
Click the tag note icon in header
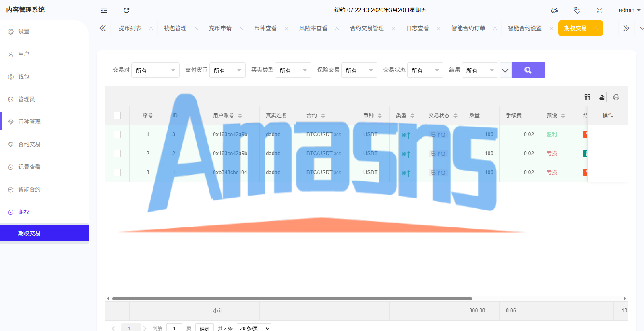(x=577, y=10)
